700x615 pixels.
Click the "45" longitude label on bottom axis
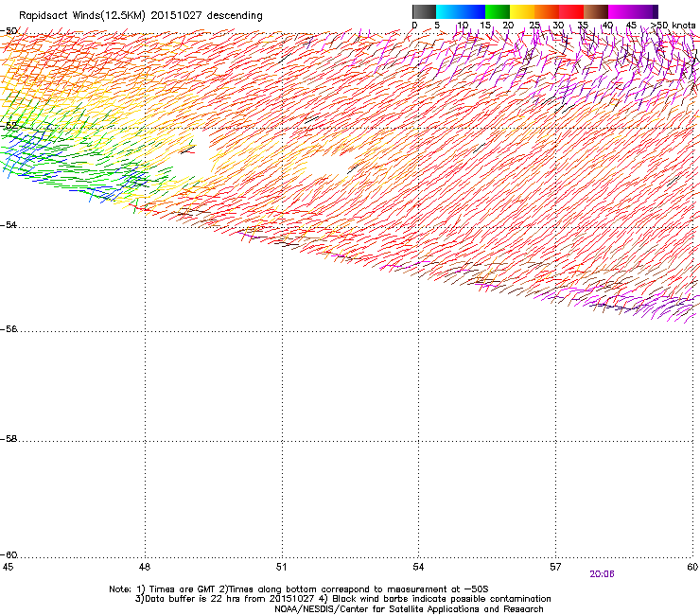click(8, 567)
